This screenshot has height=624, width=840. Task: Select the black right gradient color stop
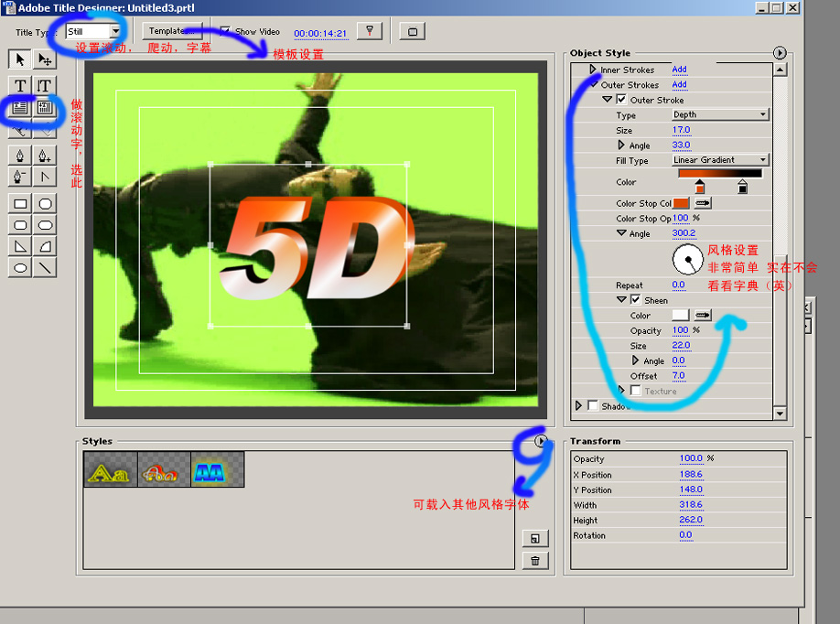point(742,187)
